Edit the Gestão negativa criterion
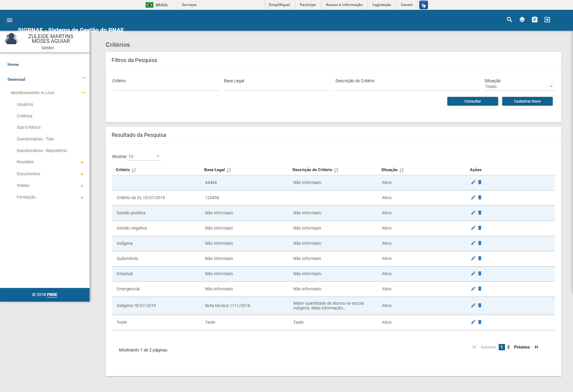The image size is (573, 392). (x=473, y=228)
